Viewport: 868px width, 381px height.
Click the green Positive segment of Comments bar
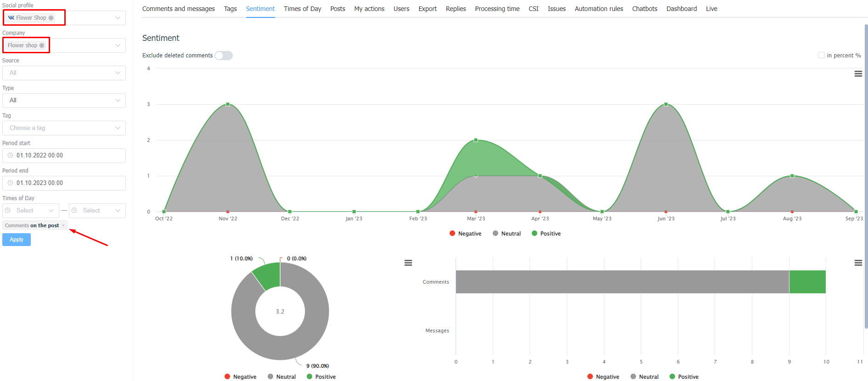point(807,282)
